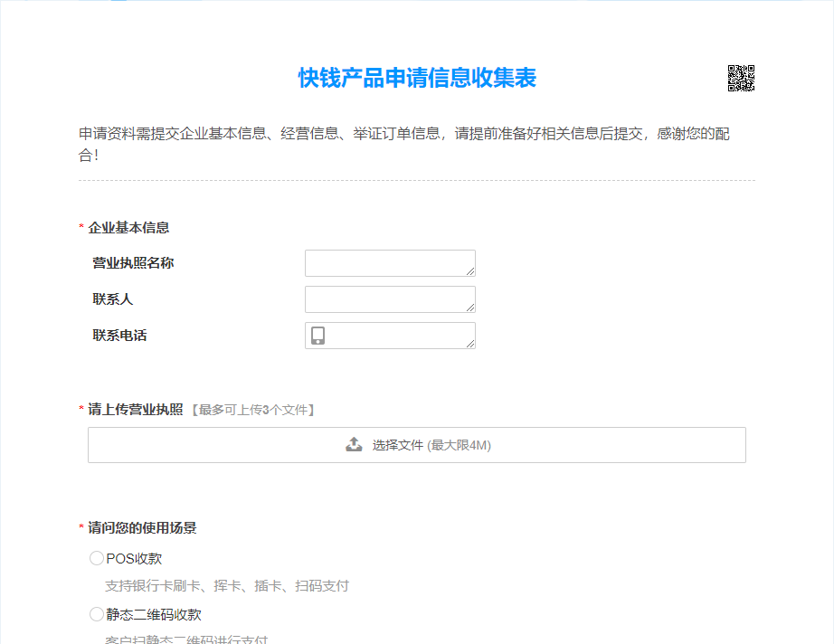Click the resize grip of 营业执照名称 textarea
This screenshot has width=834, height=644.
[x=470, y=271]
